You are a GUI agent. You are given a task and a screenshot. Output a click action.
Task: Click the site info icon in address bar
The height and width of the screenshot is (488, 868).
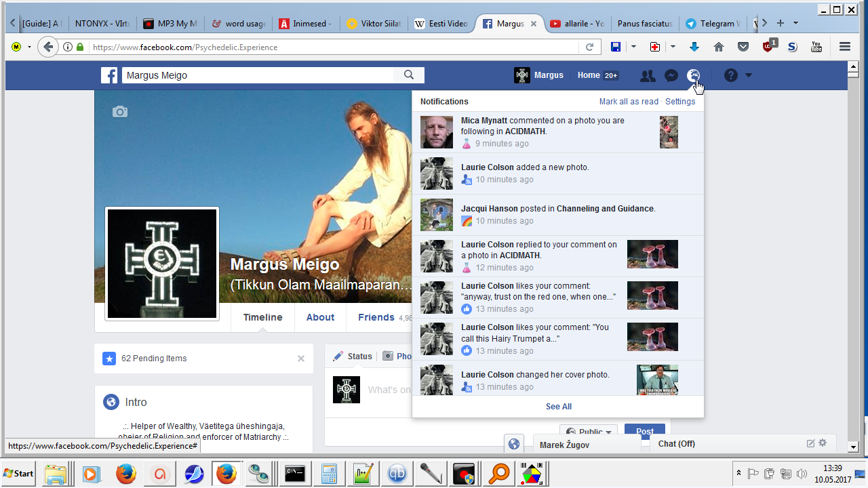[x=68, y=47]
